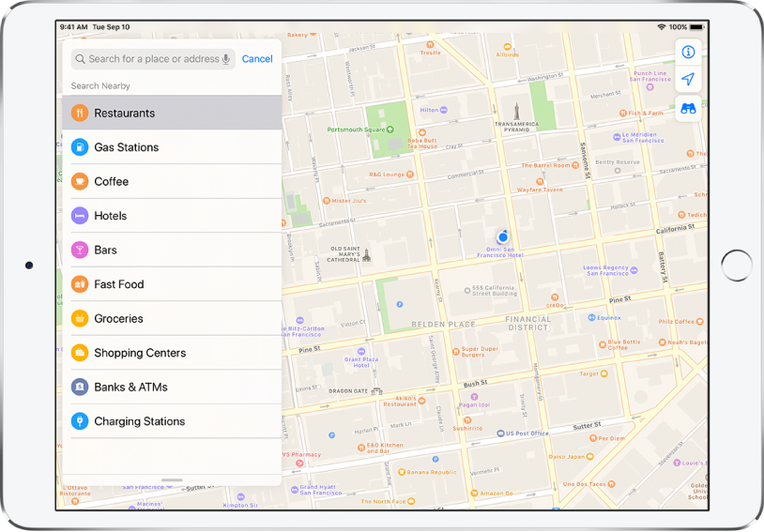This screenshot has width=764, height=532.
Task: Tap the Coffee cup icon
Action: (x=80, y=181)
